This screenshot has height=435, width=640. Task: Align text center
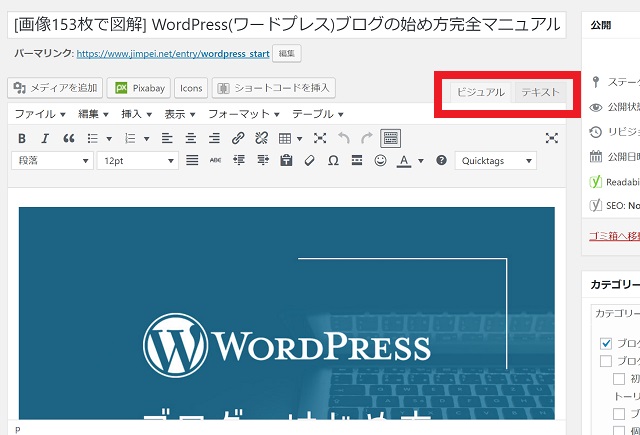[191, 138]
